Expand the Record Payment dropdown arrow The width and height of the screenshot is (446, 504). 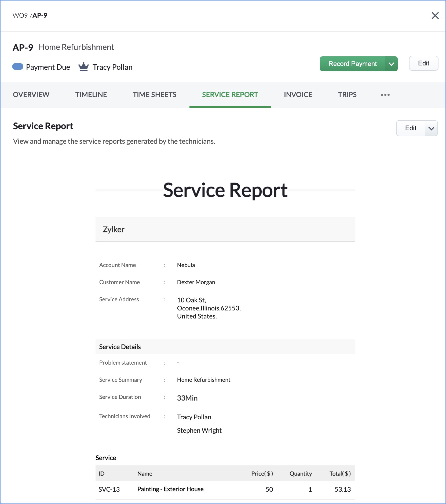[x=391, y=64]
